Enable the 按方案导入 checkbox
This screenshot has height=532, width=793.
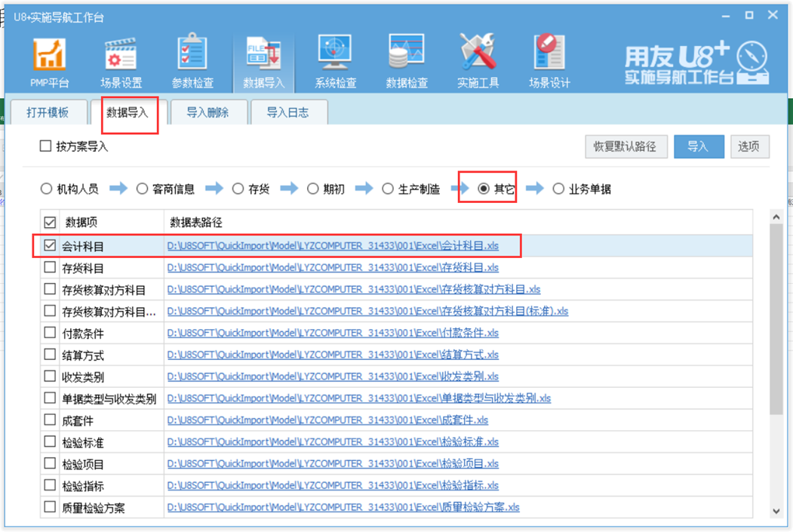(45, 146)
